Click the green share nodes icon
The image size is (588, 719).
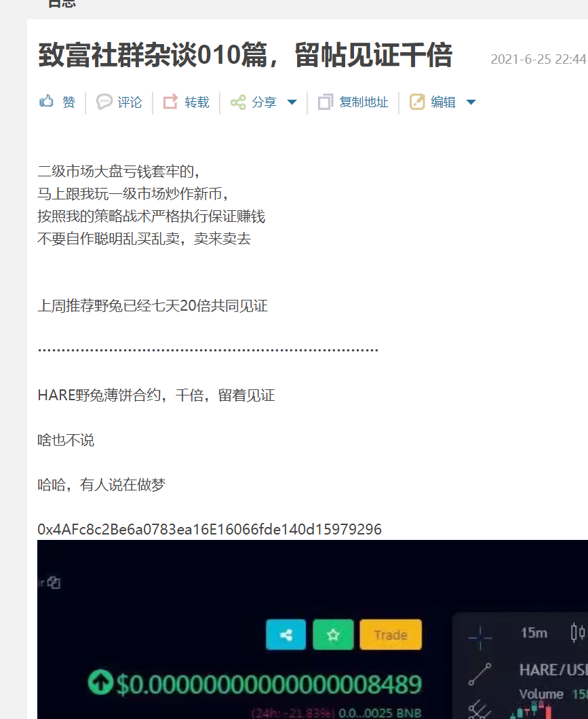point(238,102)
